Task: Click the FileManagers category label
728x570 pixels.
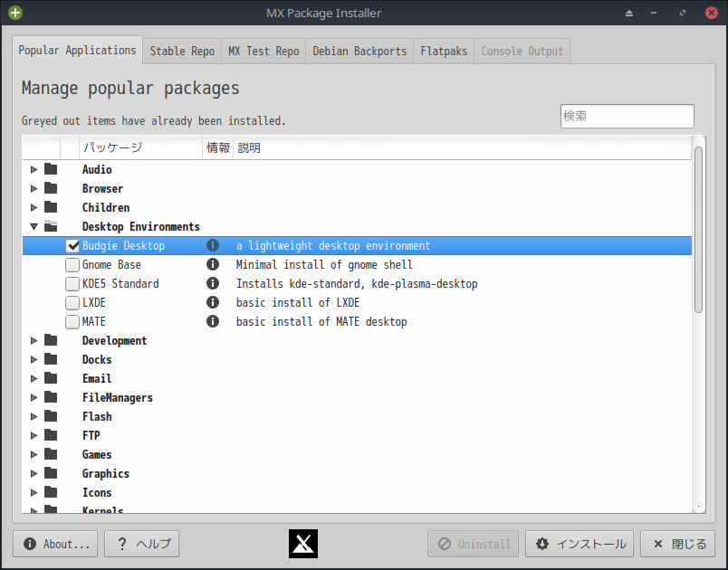Action: [118, 397]
